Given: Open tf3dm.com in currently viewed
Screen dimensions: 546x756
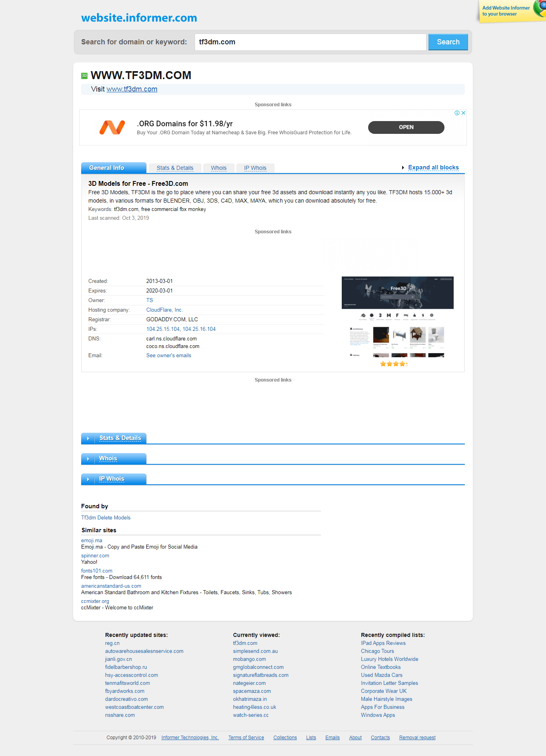Looking at the screenshot, I should click(245, 643).
